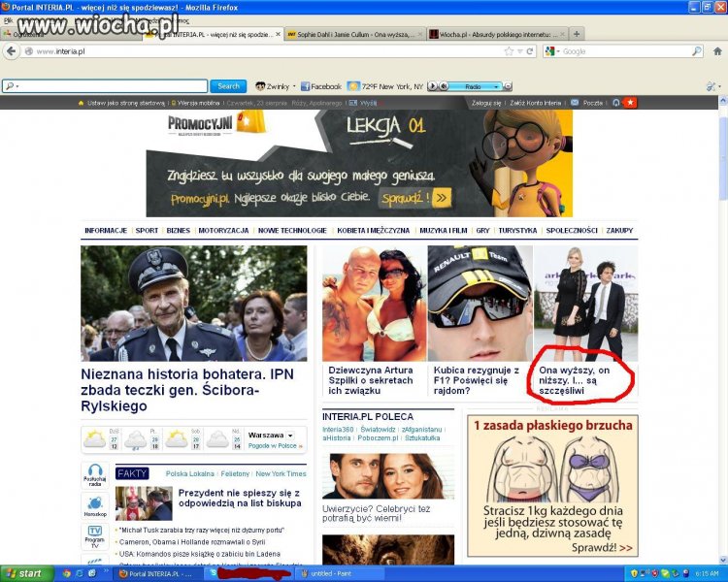Open Chrome from the quick launch bar
This screenshot has width=728, height=582.
click(66, 573)
